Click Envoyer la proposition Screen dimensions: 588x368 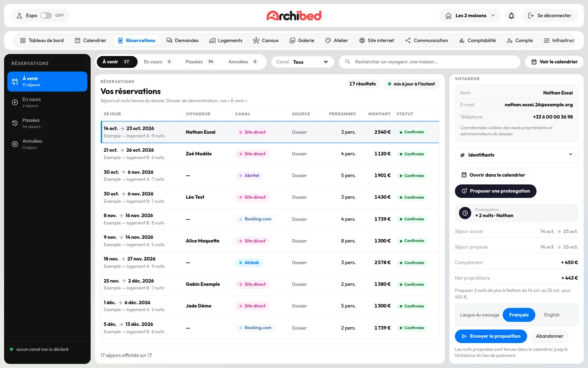(x=491, y=336)
